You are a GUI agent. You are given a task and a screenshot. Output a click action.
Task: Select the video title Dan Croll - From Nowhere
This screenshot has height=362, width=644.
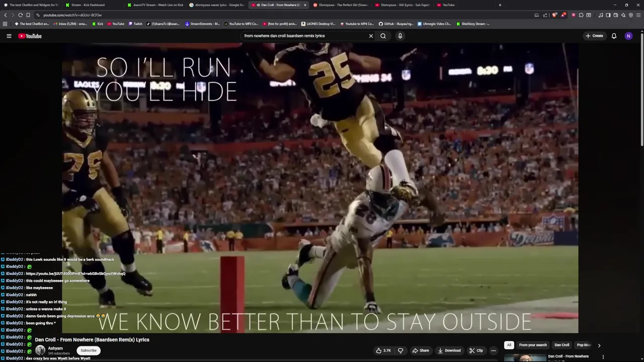(x=92, y=340)
